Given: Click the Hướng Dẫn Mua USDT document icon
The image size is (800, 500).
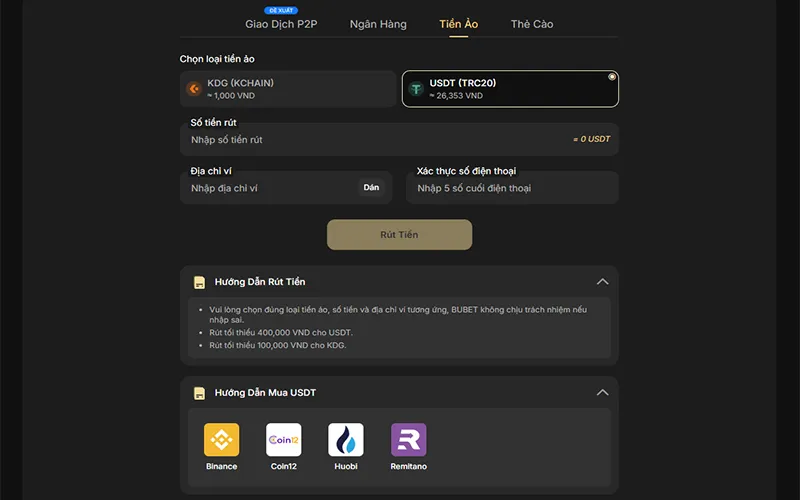Looking at the screenshot, I should (x=200, y=393).
